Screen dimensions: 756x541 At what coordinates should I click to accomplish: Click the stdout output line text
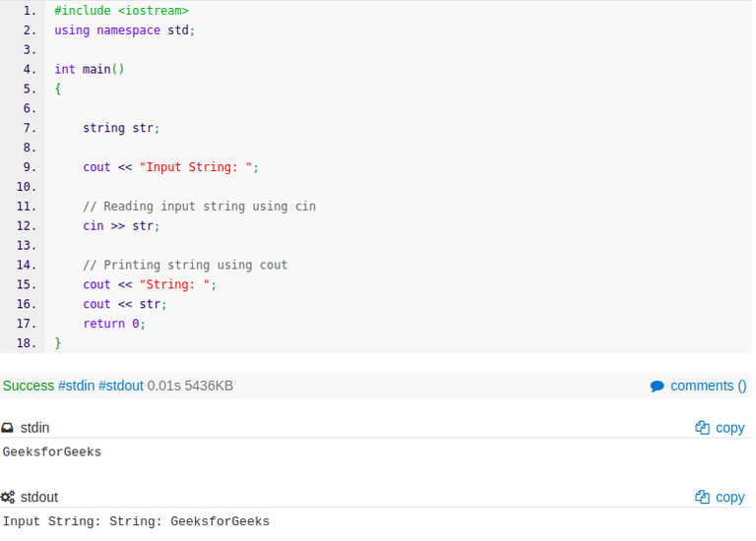tap(136, 521)
